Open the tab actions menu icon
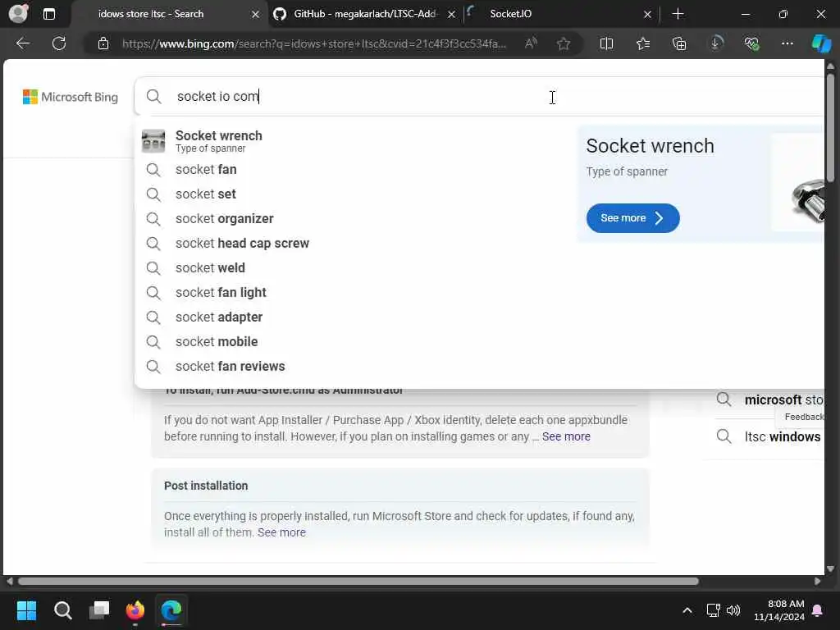The image size is (840, 630). click(x=48, y=14)
